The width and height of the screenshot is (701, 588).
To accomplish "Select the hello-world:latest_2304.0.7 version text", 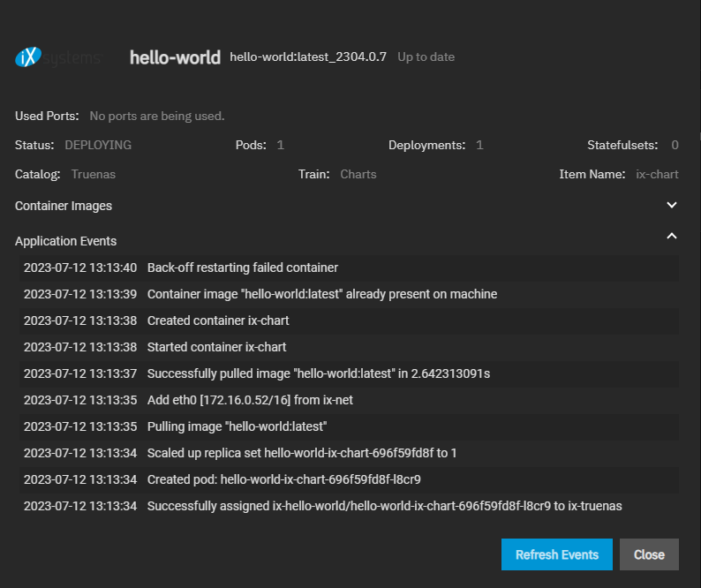I will 308,57.
